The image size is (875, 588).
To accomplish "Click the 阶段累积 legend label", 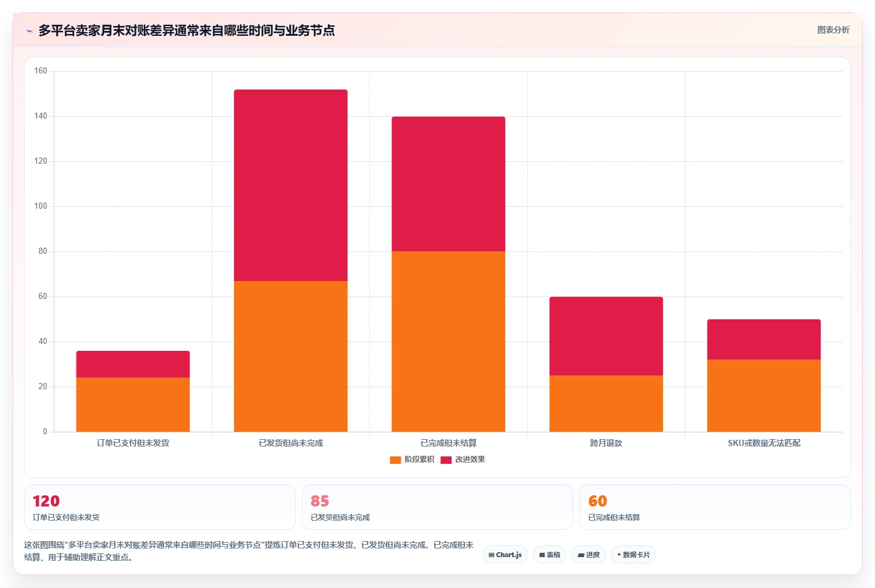I will click(x=419, y=460).
